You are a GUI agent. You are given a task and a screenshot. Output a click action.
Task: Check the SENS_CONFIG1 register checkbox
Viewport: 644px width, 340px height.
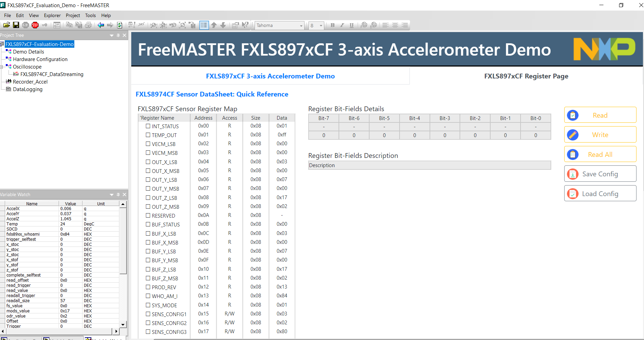tap(148, 314)
